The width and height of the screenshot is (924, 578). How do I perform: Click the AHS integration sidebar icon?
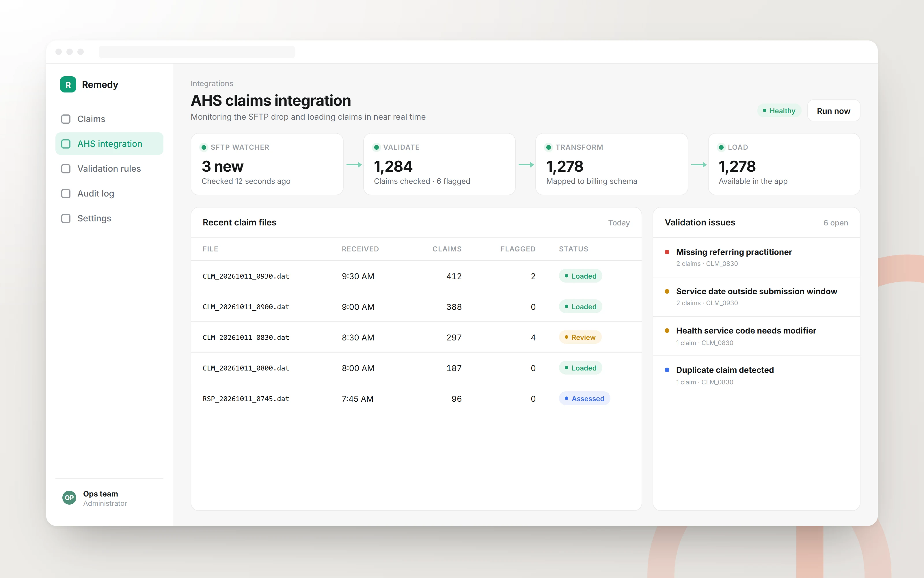(66, 144)
